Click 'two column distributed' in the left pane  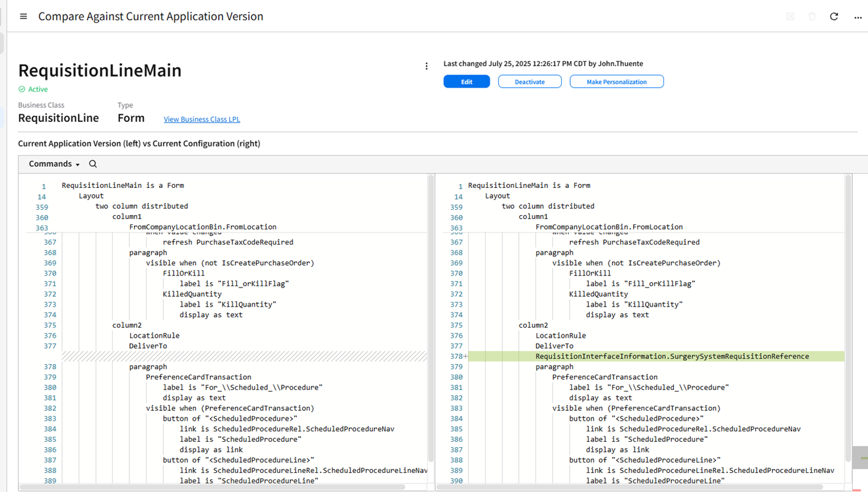tap(142, 206)
